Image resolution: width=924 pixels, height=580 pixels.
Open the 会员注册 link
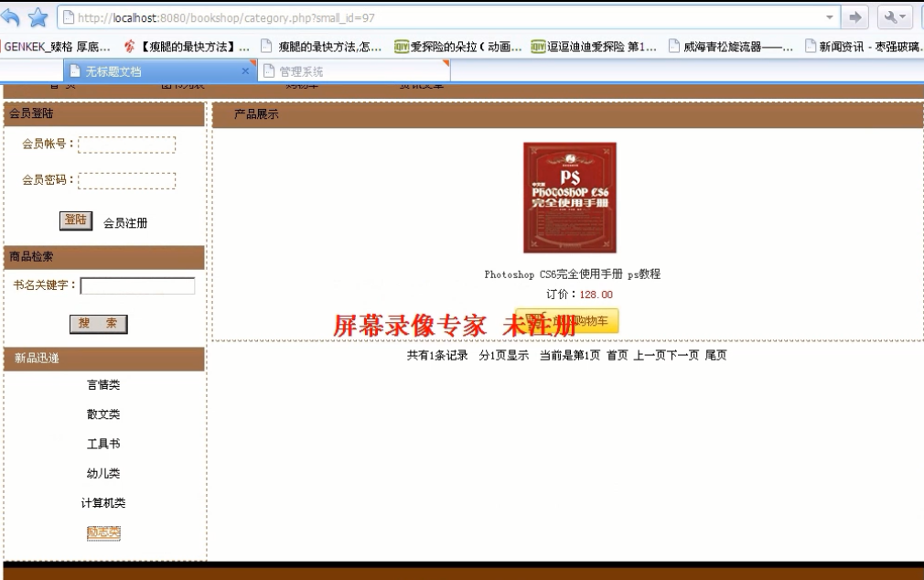(x=125, y=223)
